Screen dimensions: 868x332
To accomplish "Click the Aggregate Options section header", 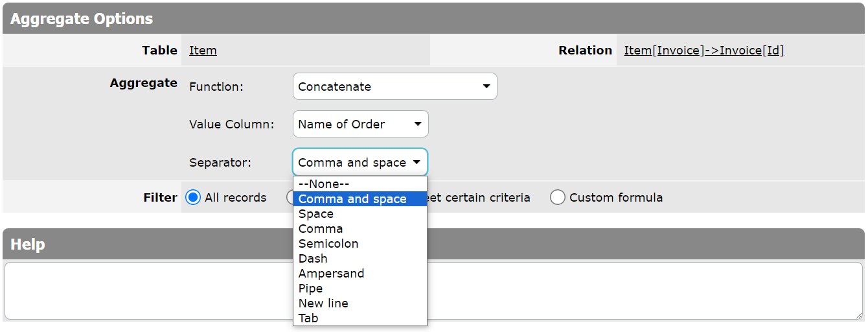I will click(x=433, y=18).
